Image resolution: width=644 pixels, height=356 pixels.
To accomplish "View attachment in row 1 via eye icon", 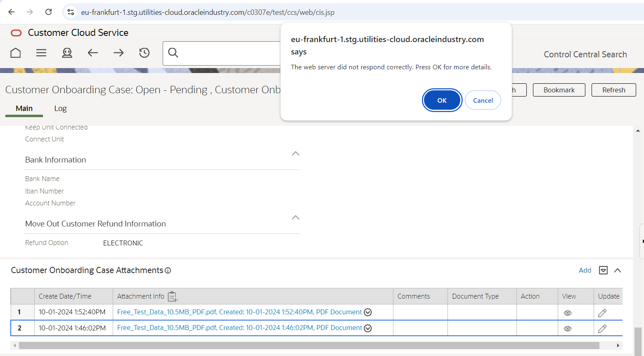I will tap(568, 313).
